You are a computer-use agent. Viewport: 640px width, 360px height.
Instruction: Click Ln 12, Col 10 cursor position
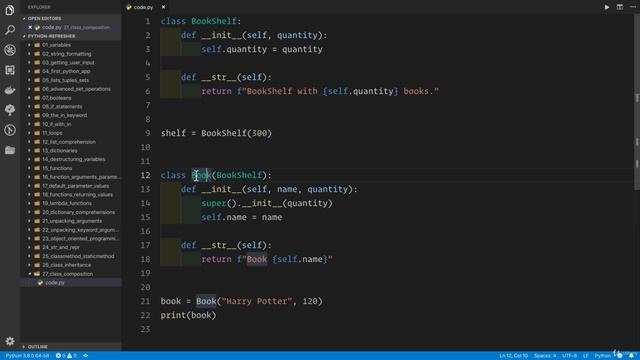[513, 356]
